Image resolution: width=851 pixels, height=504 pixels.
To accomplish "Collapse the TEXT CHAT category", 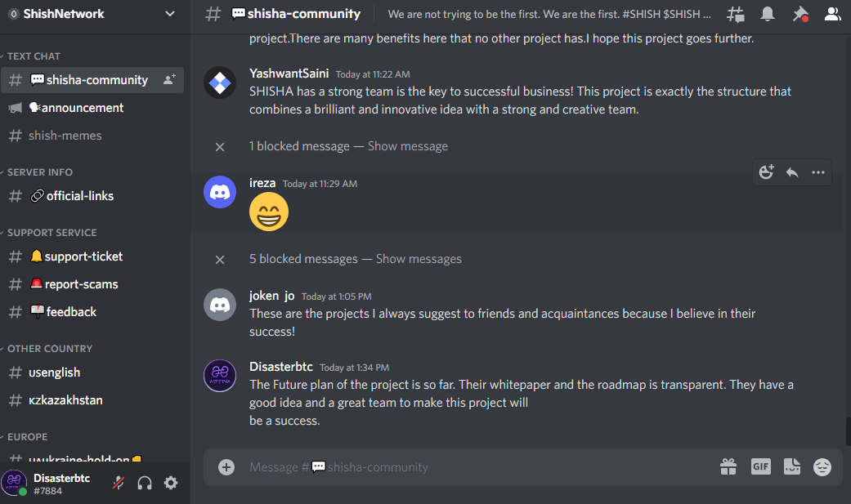I will pyautogui.click(x=34, y=56).
